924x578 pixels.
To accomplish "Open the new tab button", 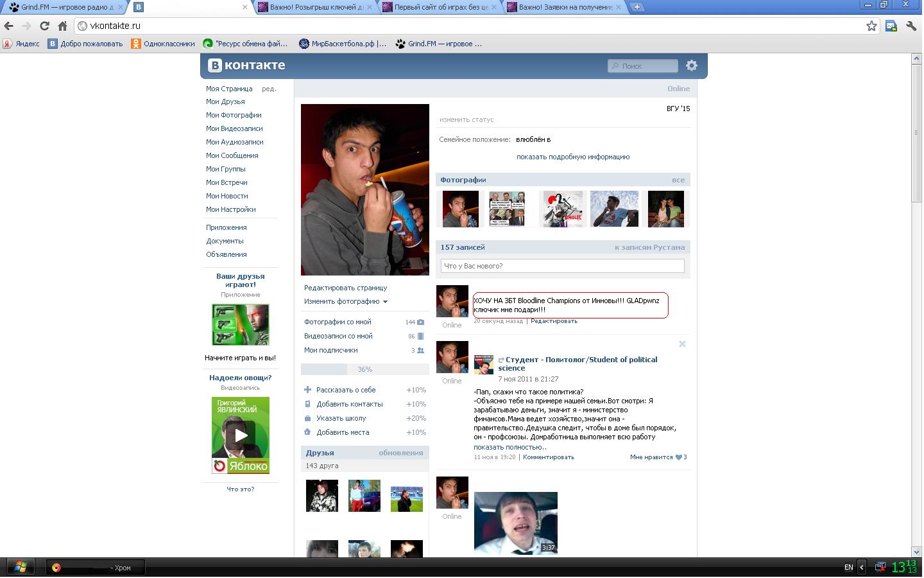I will (637, 7).
